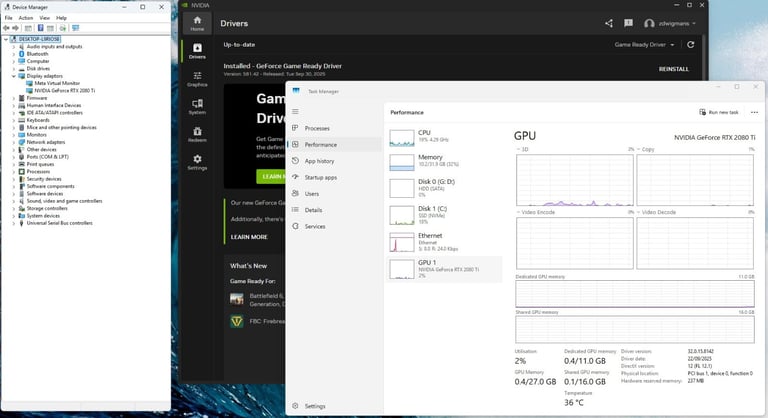This screenshot has width=768, height=418.
Task: Open the NVIDIA account profile menu
Action: (x=670, y=23)
